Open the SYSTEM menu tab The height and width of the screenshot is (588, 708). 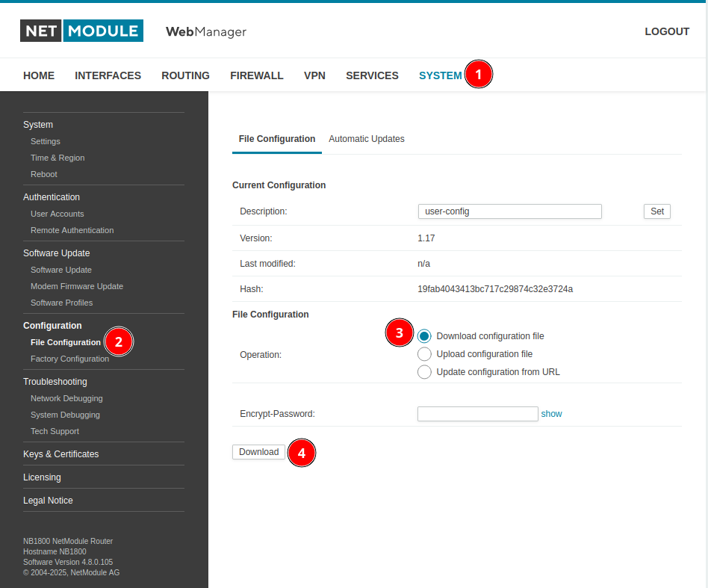pyautogui.click(x=440, y=75)
